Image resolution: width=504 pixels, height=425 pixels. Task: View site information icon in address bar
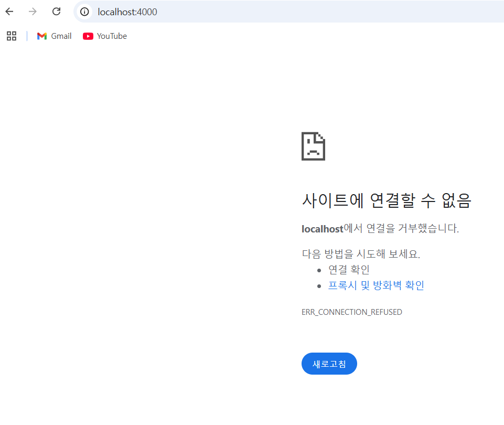pos(84,12)
